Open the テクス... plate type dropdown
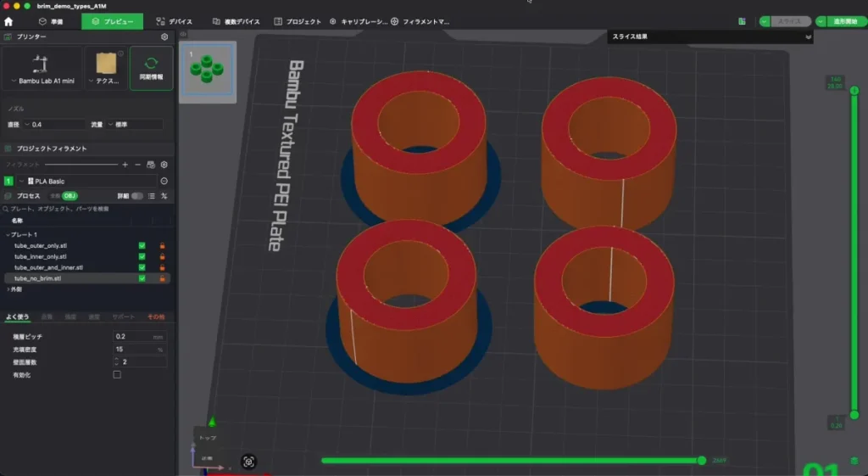Image resolution: width=868 pixels, height=476 pixels. 104,81
